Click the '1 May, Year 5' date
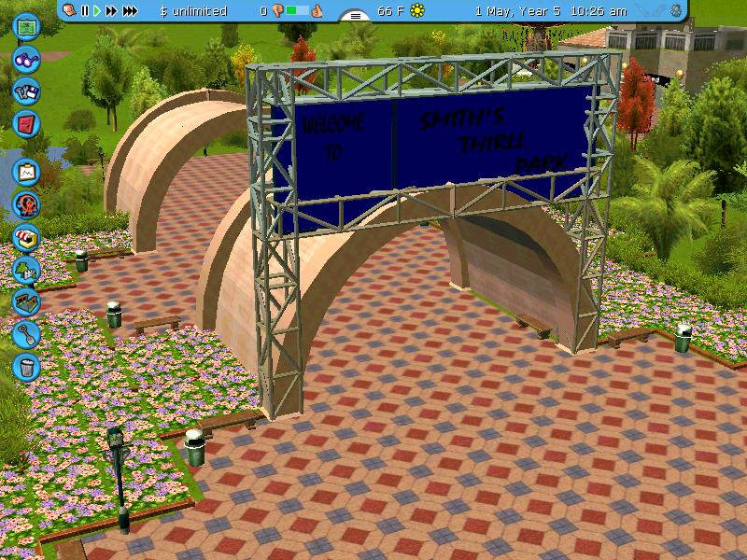The width and height of the screenshot is (747, 560). tap(518, 11)
